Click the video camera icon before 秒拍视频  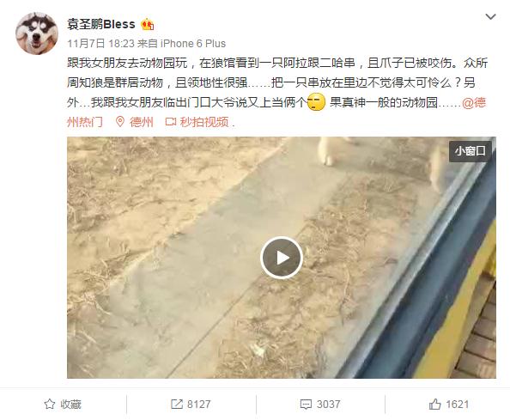pos(171,122)
